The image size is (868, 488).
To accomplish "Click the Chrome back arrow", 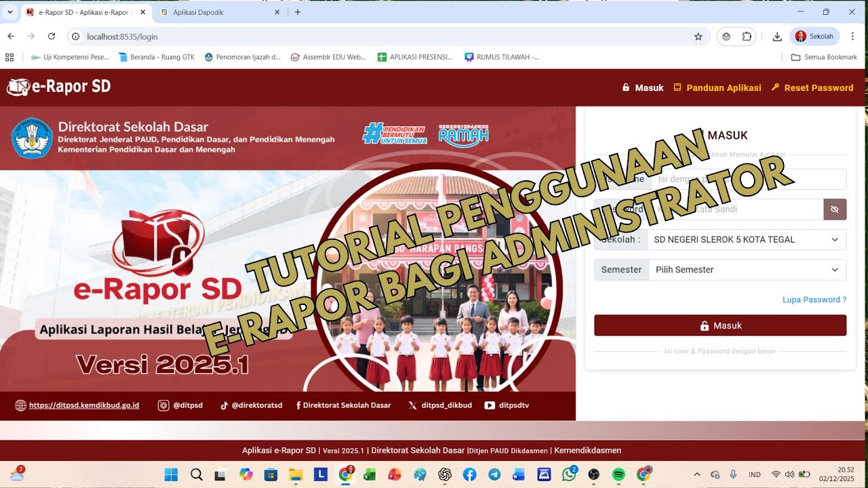I will tap(11, 37).
